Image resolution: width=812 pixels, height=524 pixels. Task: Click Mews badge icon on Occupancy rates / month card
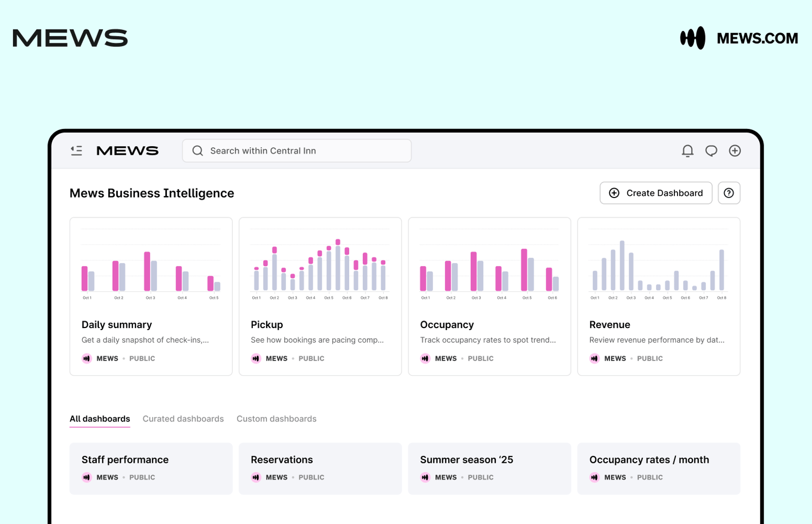[594, 477]
